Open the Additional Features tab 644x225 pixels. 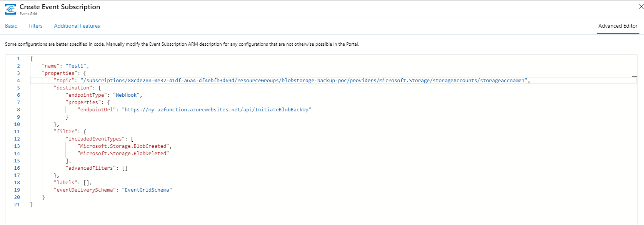tap(77, 26)
